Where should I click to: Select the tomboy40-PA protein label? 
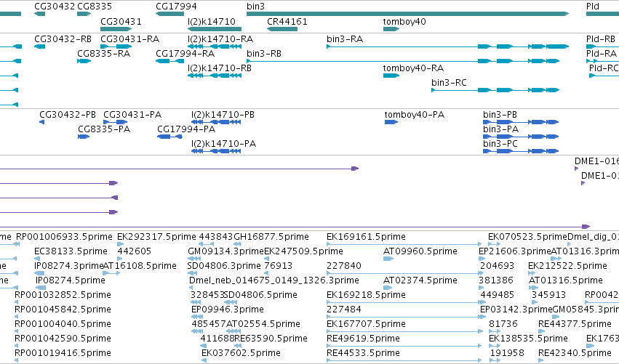pyautogui.click(x=414, y=115)
